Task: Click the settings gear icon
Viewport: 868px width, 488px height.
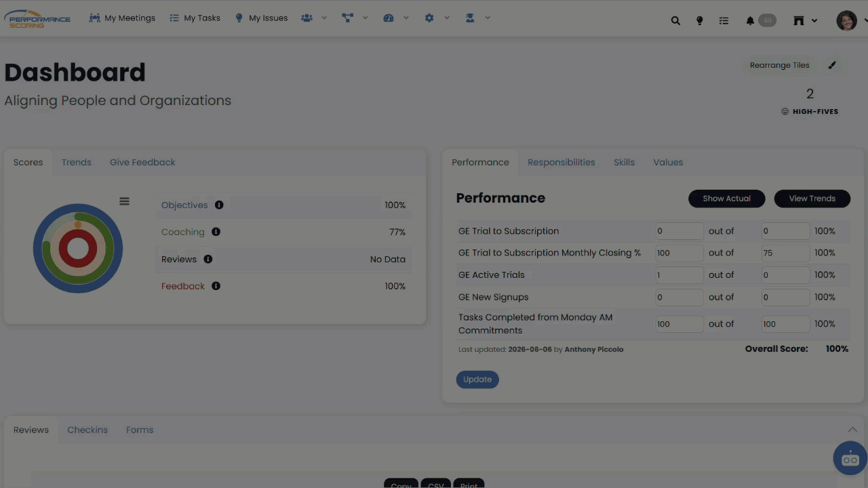Action: (429, 18)
